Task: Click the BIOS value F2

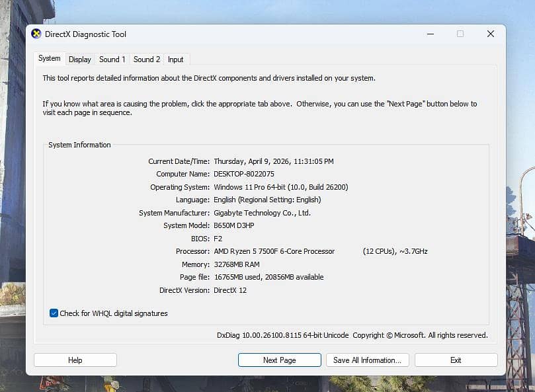Action: (218, 239)
